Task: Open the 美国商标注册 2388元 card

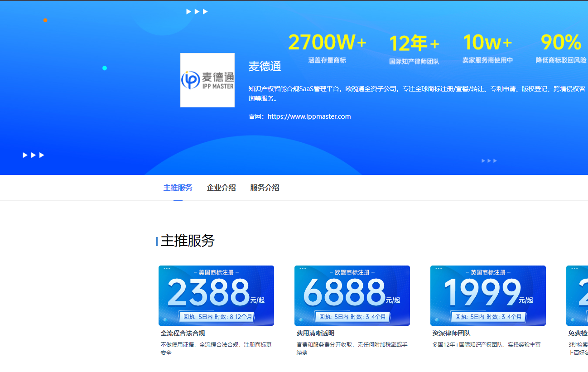Action: click(x=216, y=295)
